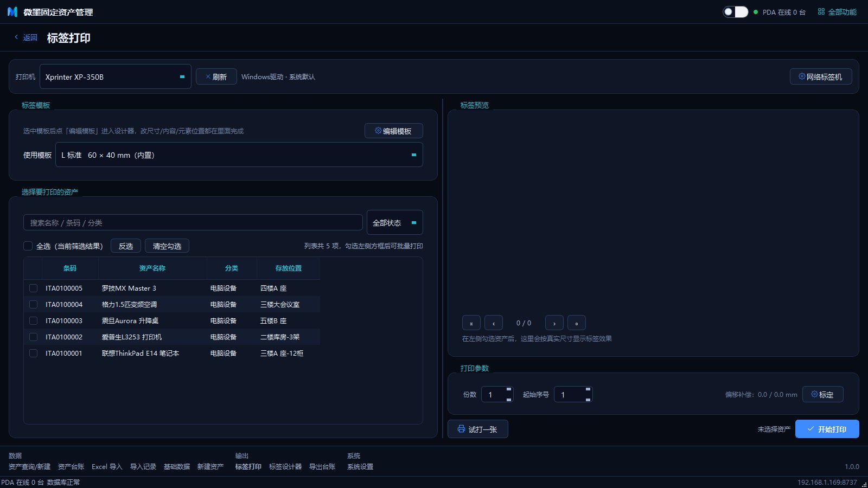Click the 全部功能 grid icon

[821, 11]
